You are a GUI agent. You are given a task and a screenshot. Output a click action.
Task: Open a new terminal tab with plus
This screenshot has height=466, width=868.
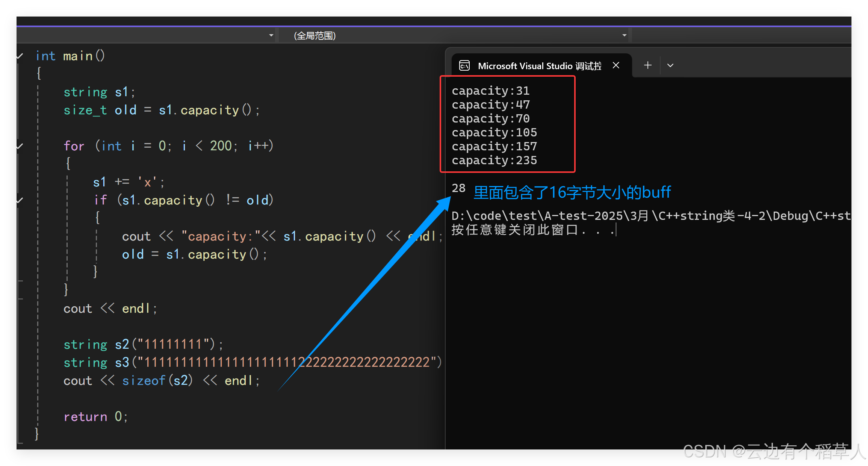(647, 65)
